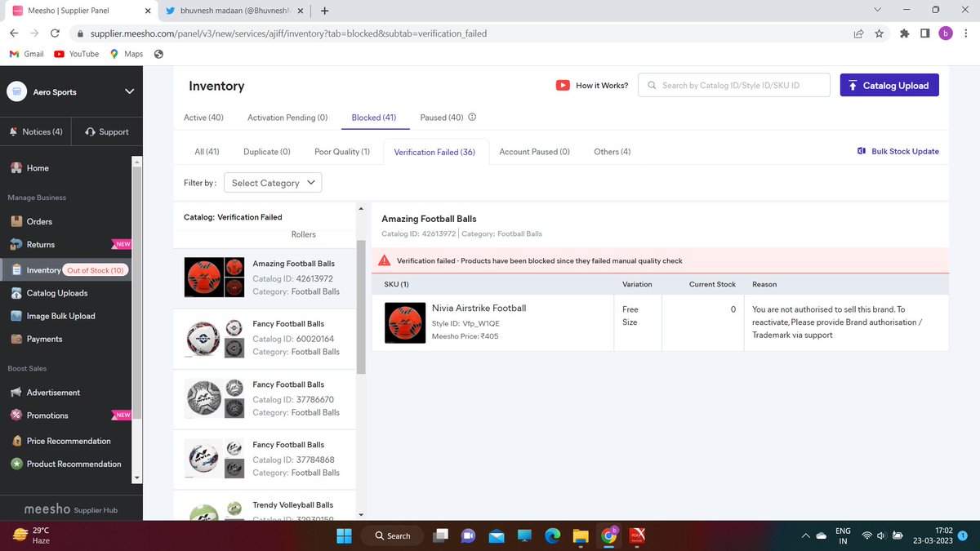Open the Select Category filter dropdown
Screen dimensions: 980x551
pos(273,183)
